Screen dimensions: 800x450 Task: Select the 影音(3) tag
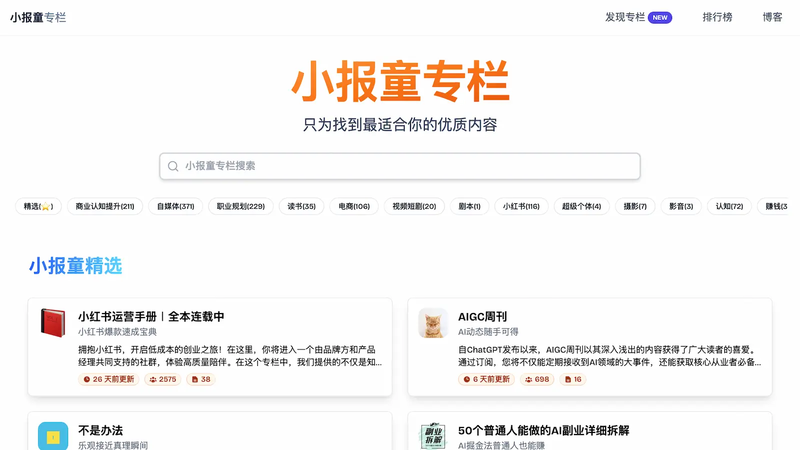[x=681, y=206]
